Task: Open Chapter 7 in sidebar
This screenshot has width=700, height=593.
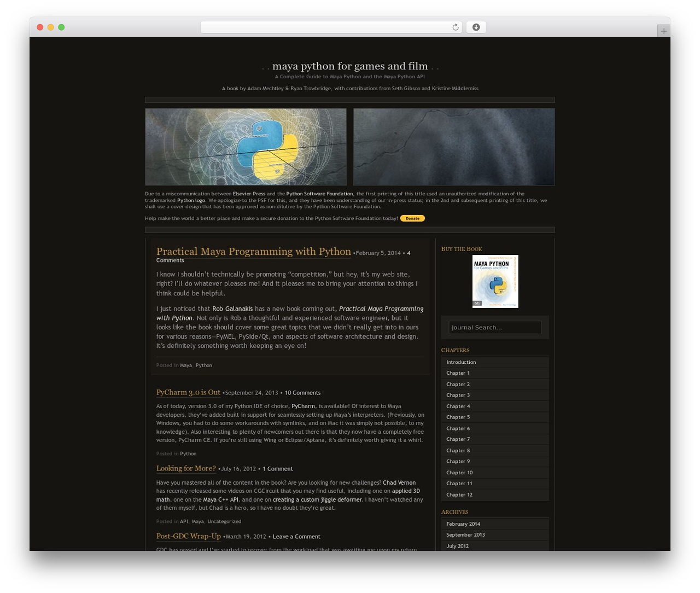Action: tap(495, 439)
